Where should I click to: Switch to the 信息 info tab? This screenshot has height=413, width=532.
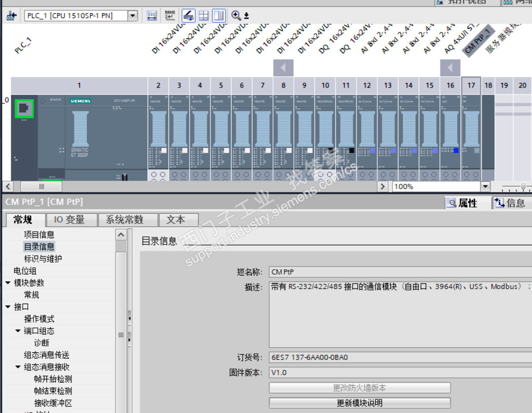click(x=511, y=203)
